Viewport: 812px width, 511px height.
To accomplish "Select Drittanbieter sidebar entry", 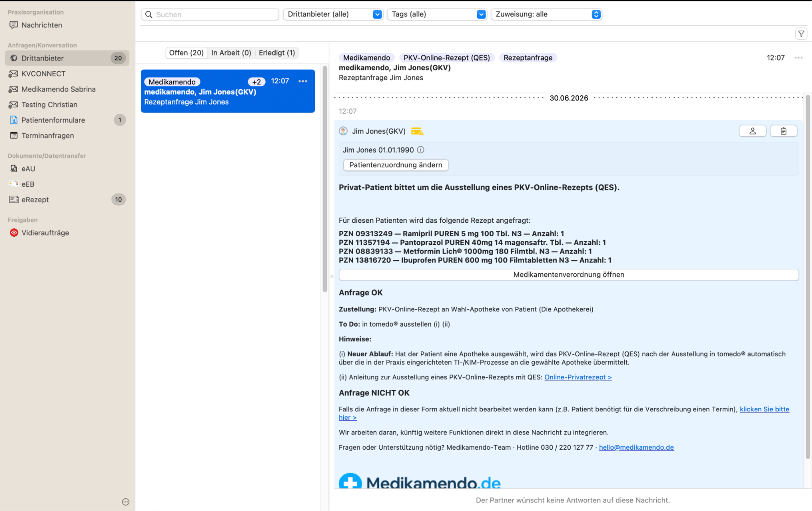I will pos(67,58).
